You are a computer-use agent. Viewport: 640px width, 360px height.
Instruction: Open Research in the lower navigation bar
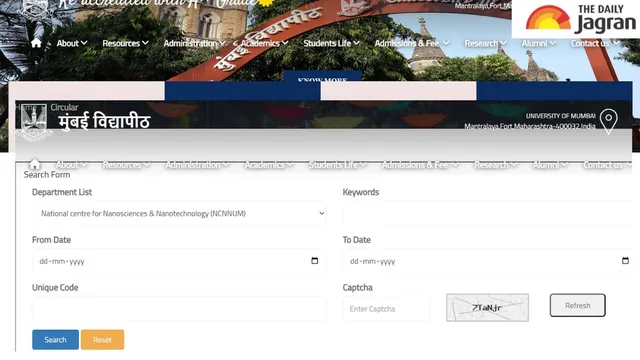[496, 164]
